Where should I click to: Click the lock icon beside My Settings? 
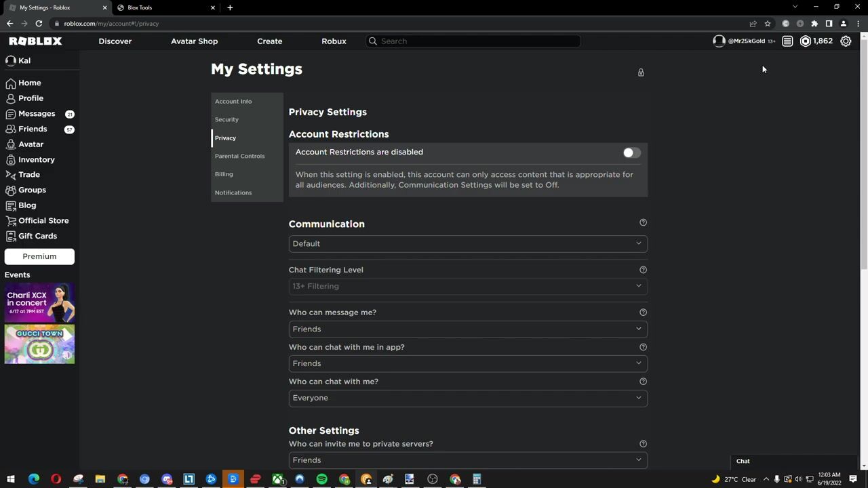tap(641, 73)
